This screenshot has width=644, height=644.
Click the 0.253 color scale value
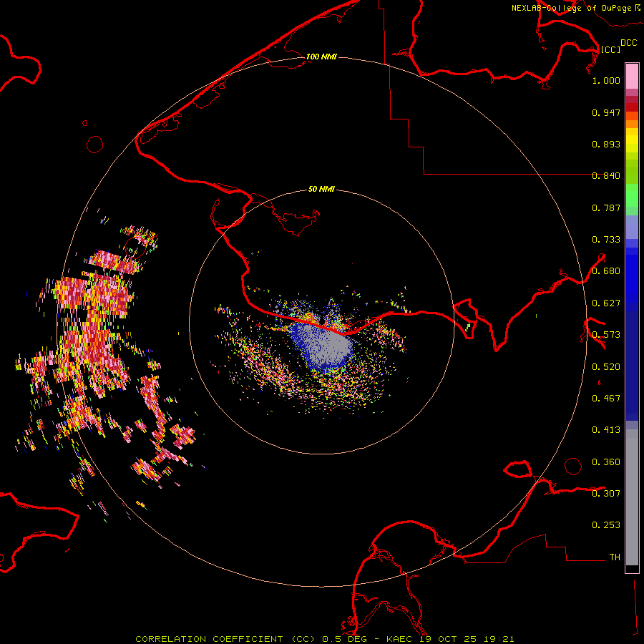pyautogui.click(x=606, y=525)
